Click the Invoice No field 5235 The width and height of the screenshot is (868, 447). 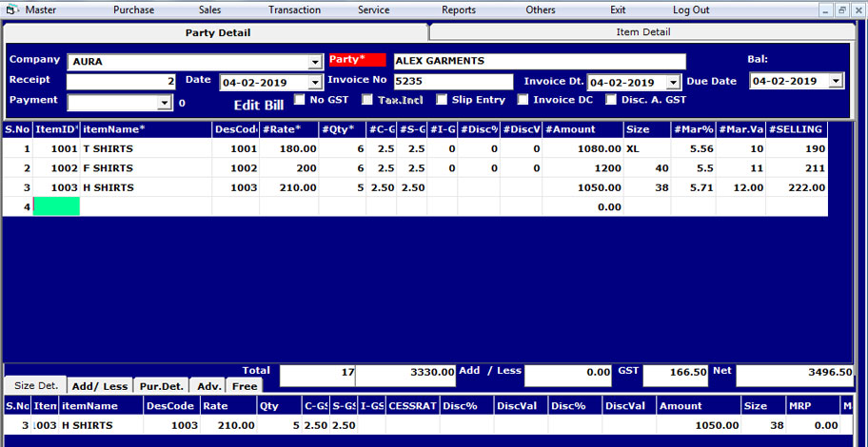point(454,82)
